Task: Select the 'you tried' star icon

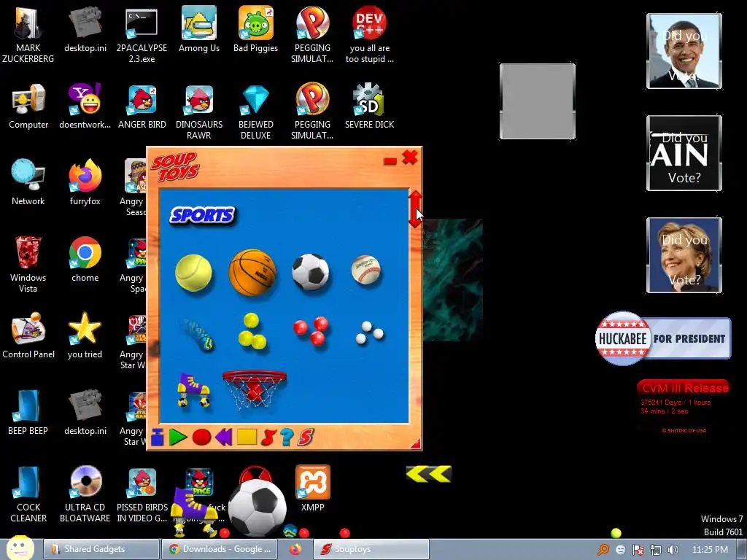Action: (x=85, y=335)
